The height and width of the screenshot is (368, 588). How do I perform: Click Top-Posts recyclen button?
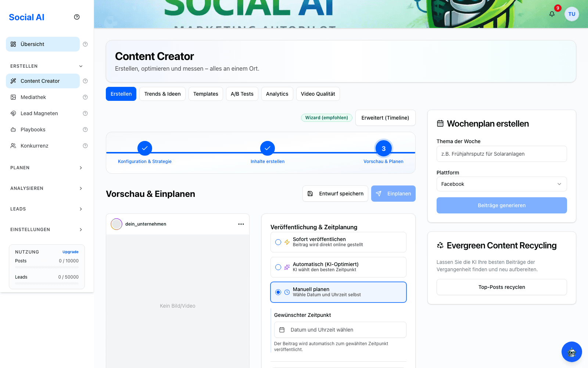point(502,287)
